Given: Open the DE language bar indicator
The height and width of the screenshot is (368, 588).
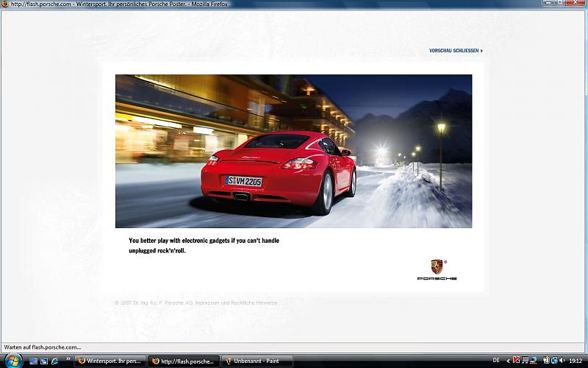Looking at the screenshot, I should (x=496, y=360).
